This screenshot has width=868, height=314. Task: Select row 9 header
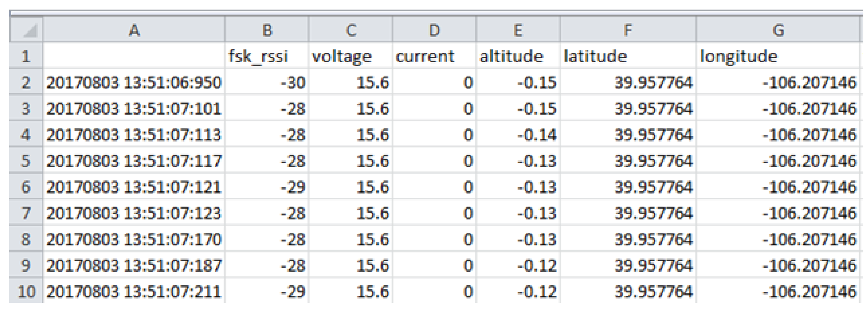click(x=26, y=265)
